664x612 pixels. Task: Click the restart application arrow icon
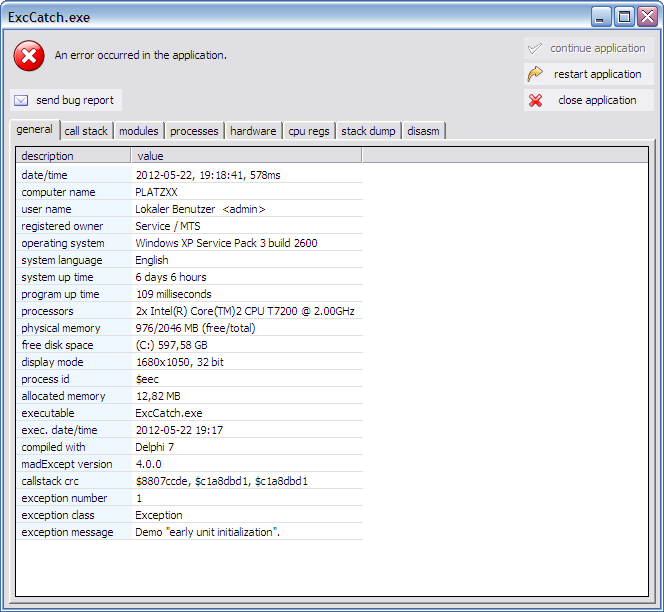(536, 74)
